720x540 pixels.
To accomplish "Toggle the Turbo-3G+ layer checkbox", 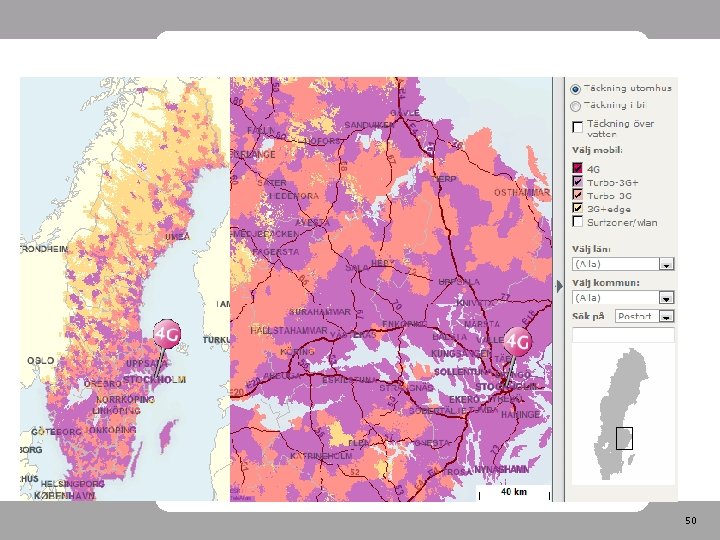I will [578, 181].
